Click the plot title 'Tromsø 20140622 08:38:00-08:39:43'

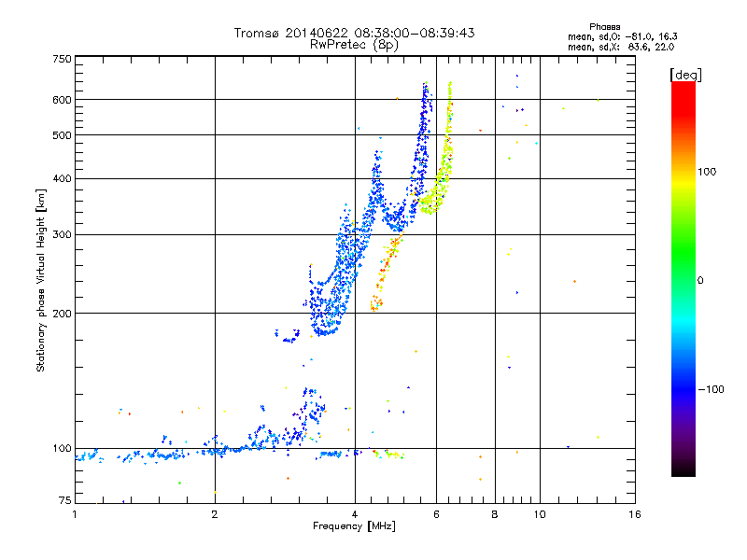click(354, 33)
